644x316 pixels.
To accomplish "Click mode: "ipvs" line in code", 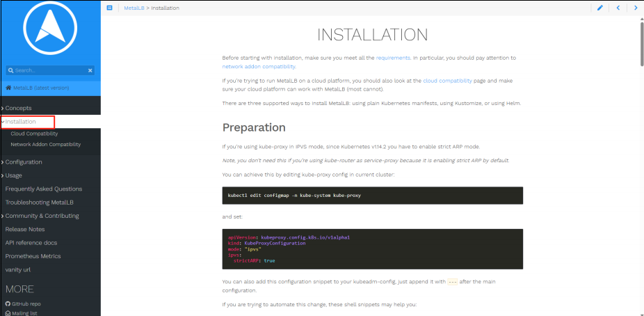I will click(245, 249).
